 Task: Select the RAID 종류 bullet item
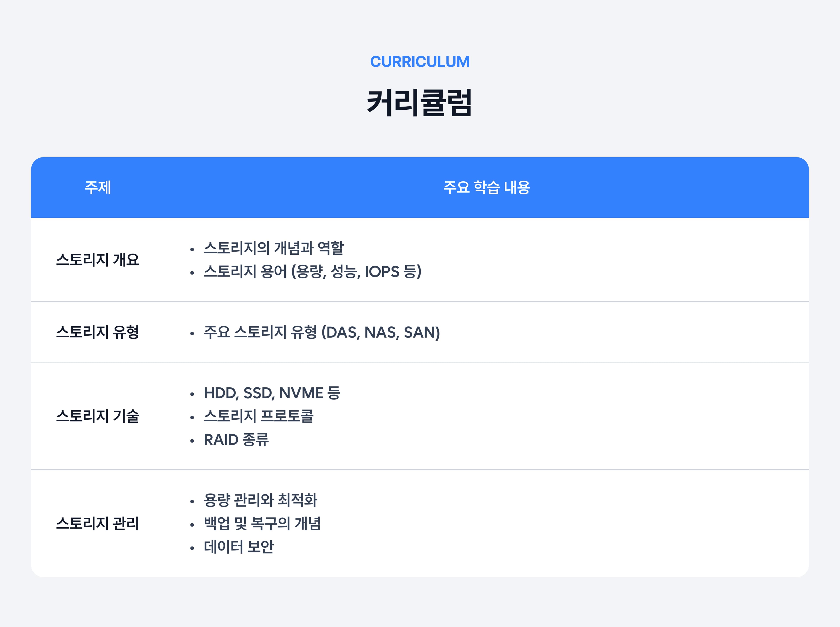pos(236,440)
